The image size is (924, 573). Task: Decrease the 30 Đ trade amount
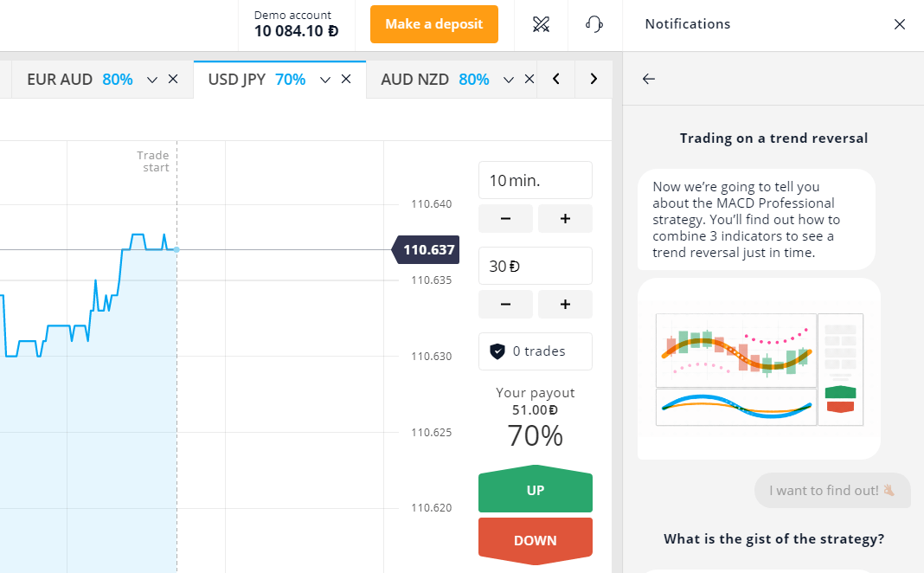(505, 304)
